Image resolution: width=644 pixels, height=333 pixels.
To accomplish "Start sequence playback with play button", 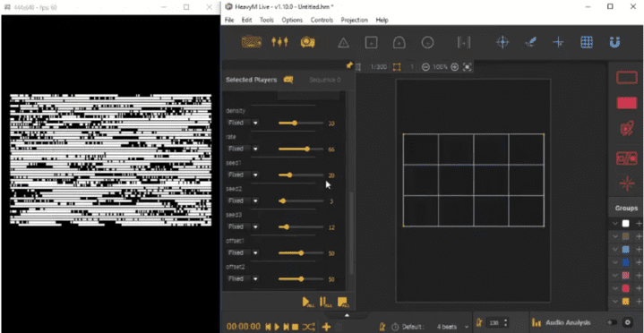I will coord(277,327).
